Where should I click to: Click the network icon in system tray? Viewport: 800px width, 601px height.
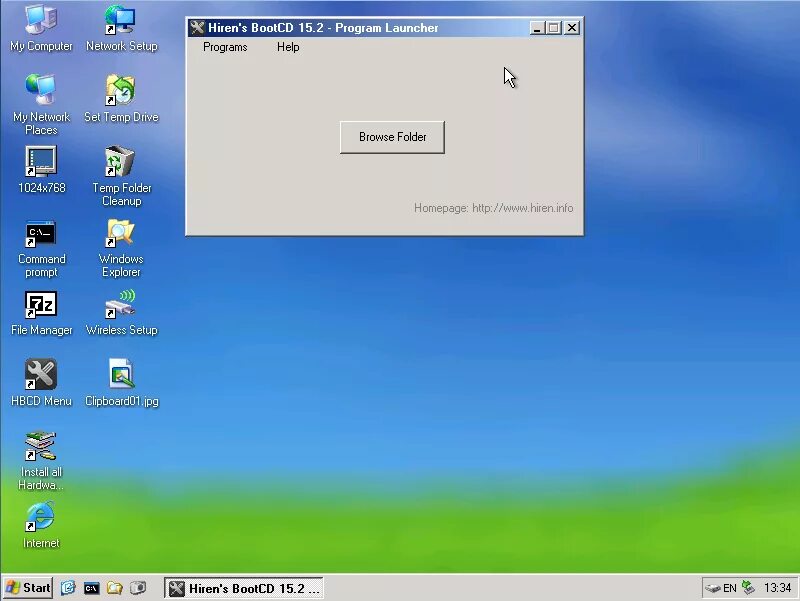click(x=748, y=588)
